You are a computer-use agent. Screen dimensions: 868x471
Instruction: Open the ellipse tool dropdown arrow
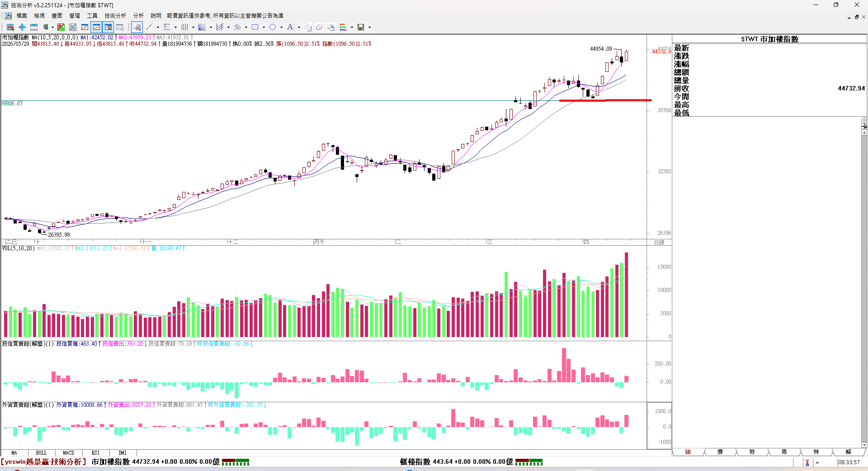pyautogui.click(x=281, y=27)
